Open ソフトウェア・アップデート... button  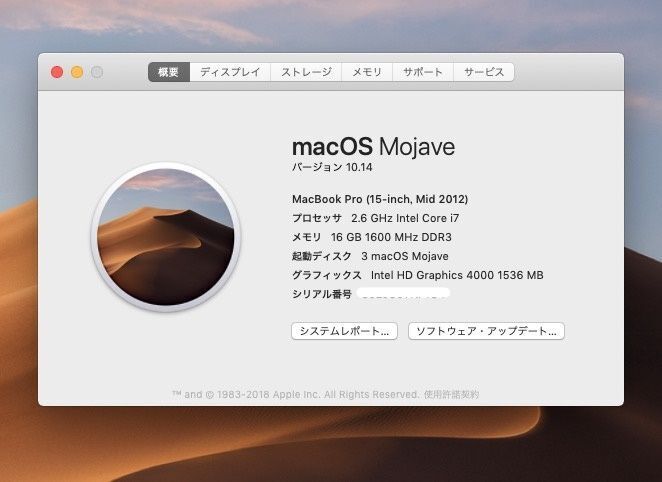[x=486, y=331]
